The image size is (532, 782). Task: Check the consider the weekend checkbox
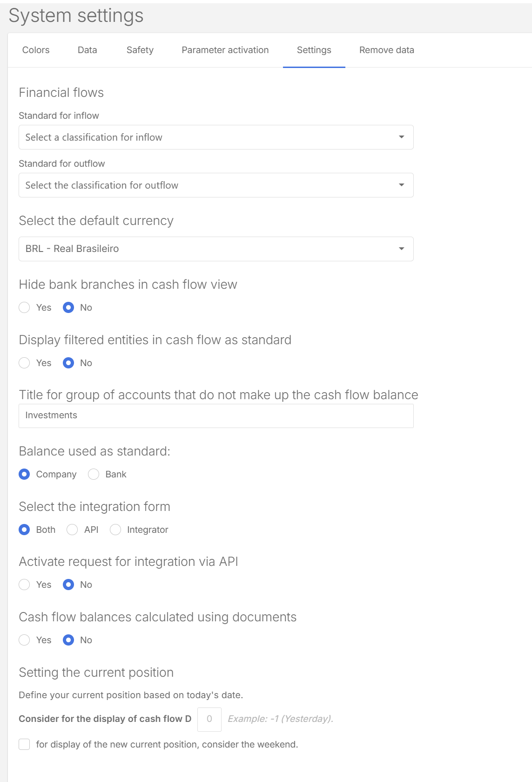[25, 744]
